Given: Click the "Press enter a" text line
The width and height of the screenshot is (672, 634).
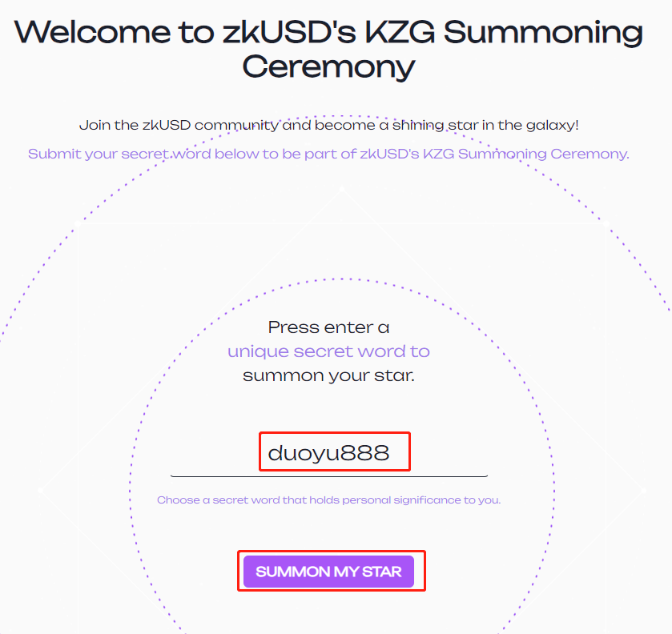Looking at the screenshot, I should [328, 327].
